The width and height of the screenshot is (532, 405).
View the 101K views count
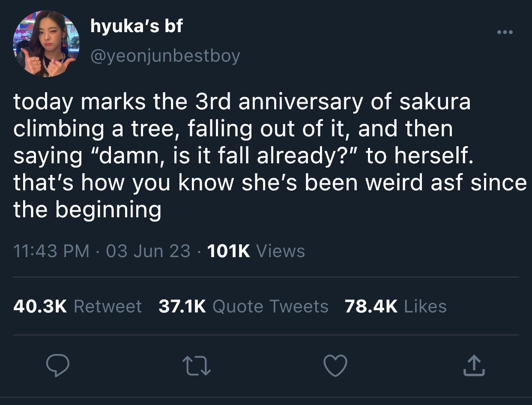(x=228, y=251)
